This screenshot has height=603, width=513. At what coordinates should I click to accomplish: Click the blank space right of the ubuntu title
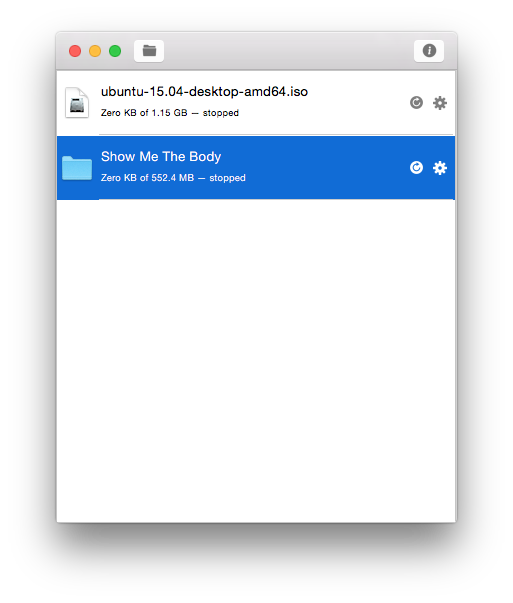(x=358, y=92)
